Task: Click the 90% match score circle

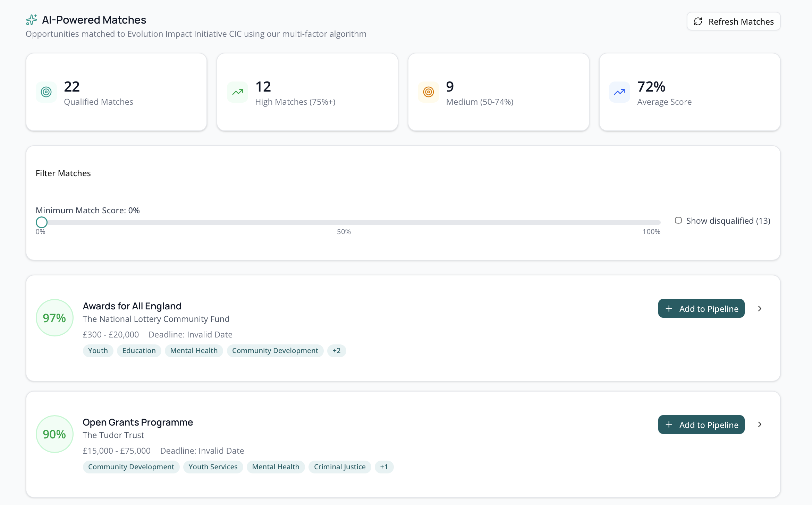Action: [54, 434]
